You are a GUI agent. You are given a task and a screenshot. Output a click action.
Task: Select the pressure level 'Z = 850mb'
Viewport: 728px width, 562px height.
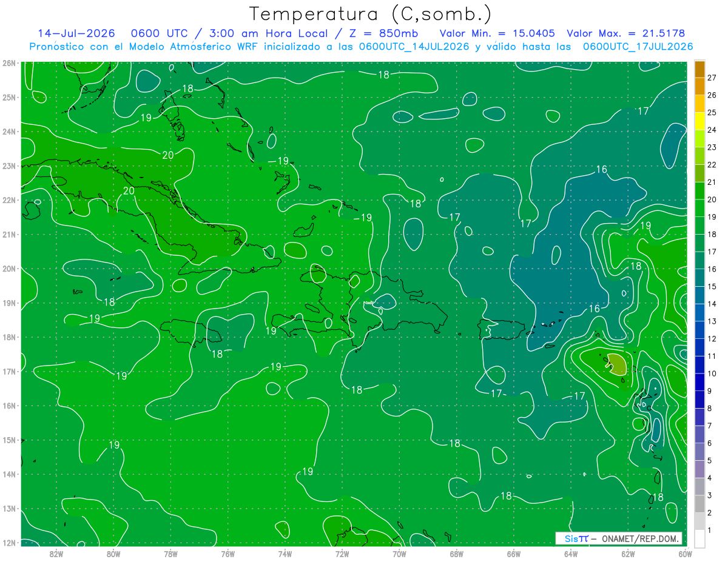(x=384, y=34)
